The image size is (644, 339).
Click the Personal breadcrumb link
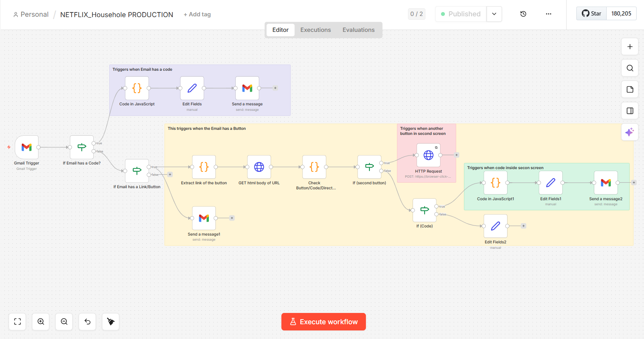(34, 14)
